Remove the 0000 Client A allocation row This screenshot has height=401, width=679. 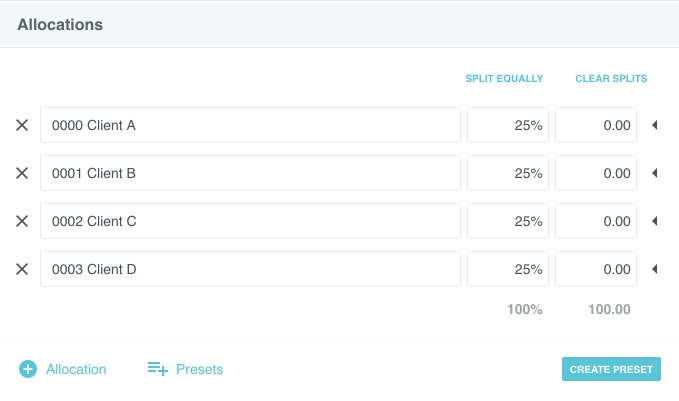(x=22, y=125)
